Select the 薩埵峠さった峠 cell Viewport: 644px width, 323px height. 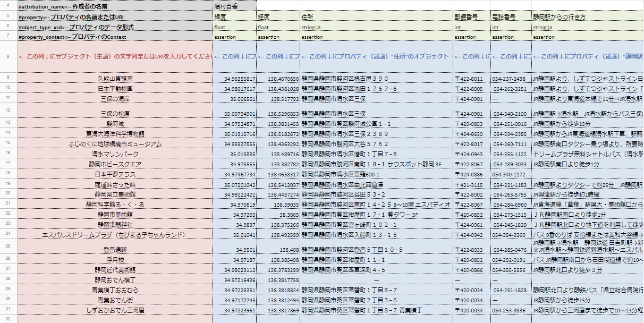[x=115, y=184]
